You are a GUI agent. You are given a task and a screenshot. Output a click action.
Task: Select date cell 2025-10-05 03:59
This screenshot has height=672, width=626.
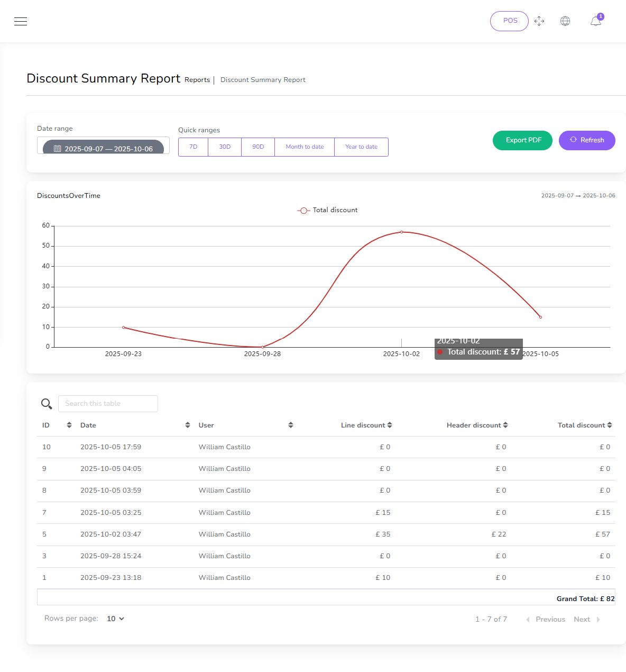pyautogui.click(x=111, y=491)
